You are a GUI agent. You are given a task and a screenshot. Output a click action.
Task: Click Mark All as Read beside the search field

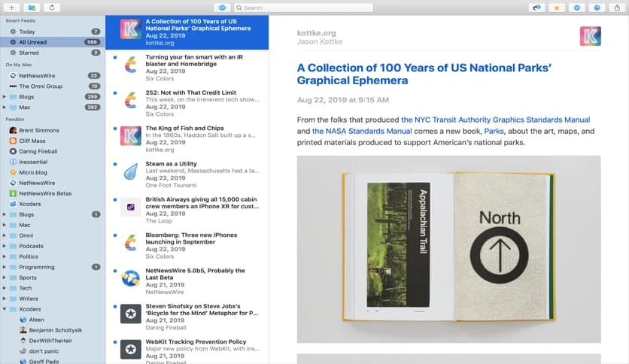click(x=222, y=8)
